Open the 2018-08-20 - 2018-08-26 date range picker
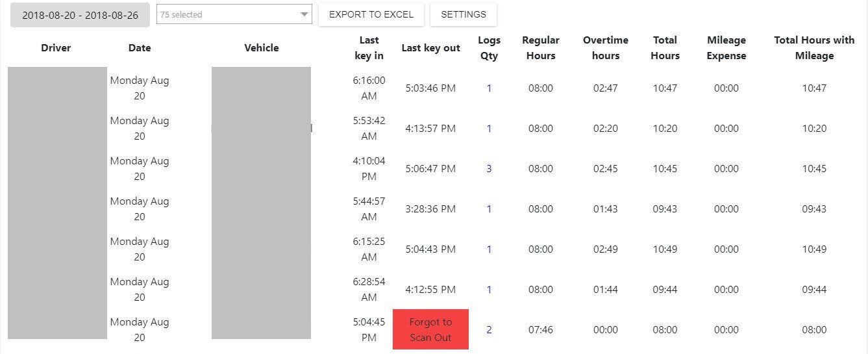868x354 pixels. pos(80,15)
